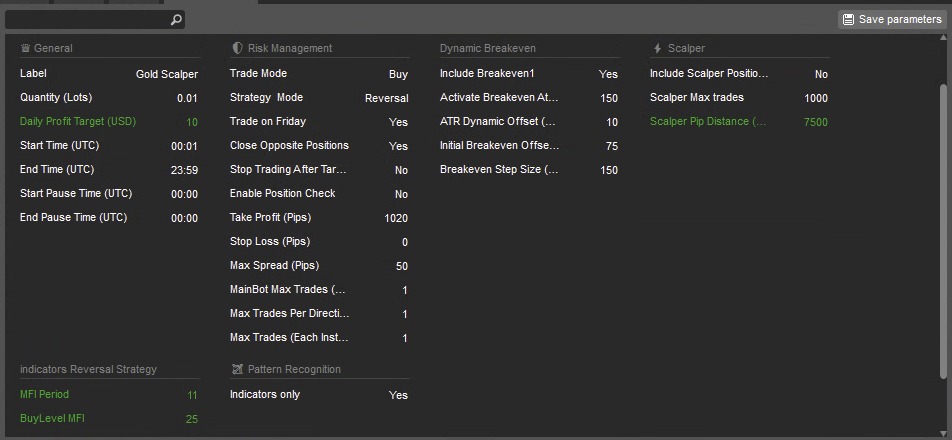Edit the Max Trades Per Direction value 1

[405, 314]
